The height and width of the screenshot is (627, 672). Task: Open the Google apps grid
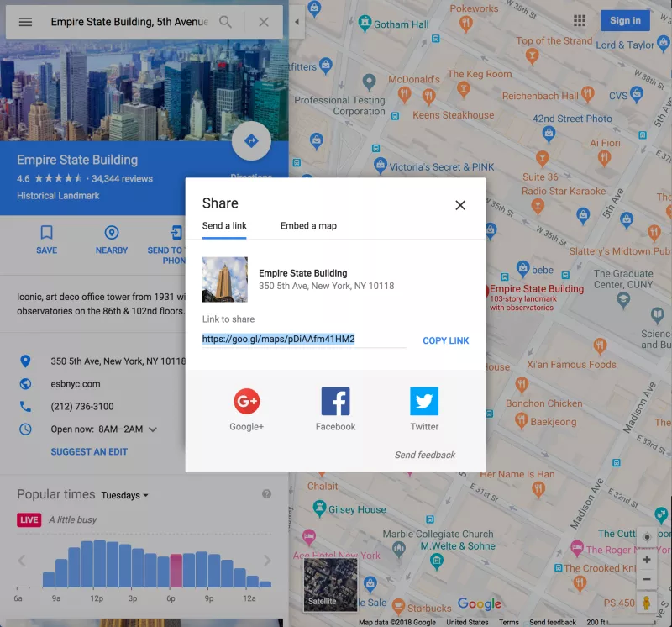[580, 21]
